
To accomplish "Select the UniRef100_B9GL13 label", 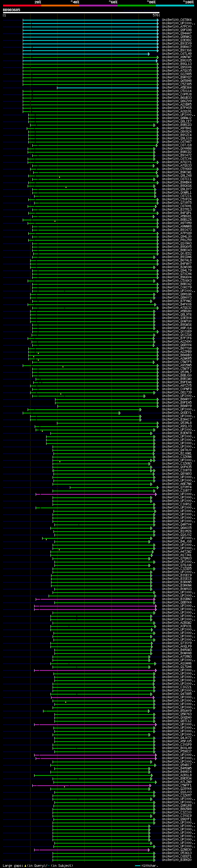I will [x=176, y=64].
